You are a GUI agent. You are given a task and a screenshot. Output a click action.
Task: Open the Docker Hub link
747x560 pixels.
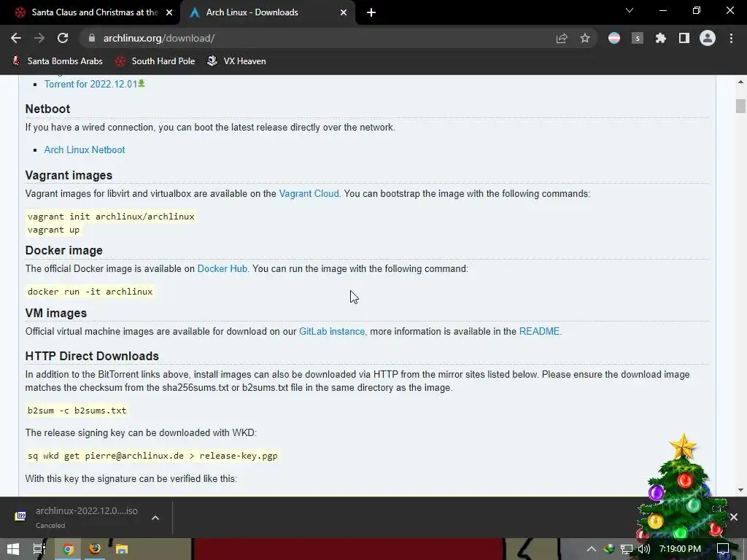click(x=222, y=268)
